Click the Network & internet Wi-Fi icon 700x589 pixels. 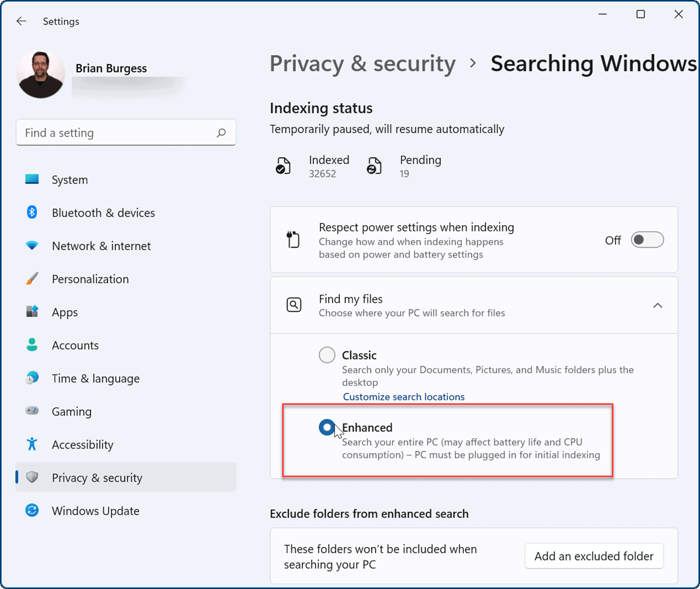32,245
